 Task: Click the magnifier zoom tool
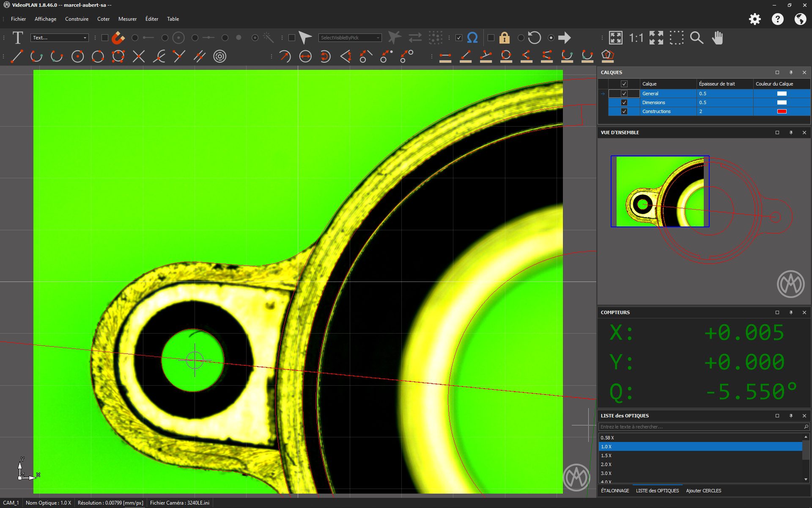(697, 38)
